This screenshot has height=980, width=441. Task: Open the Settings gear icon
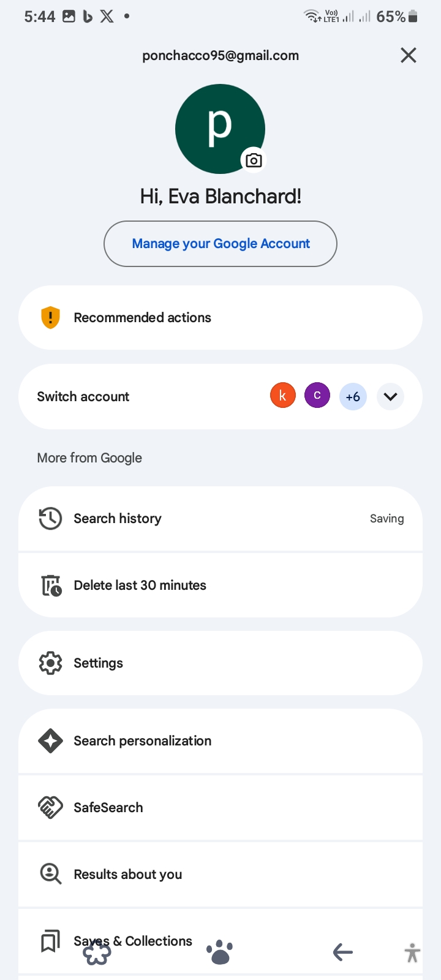pos(50,663)
